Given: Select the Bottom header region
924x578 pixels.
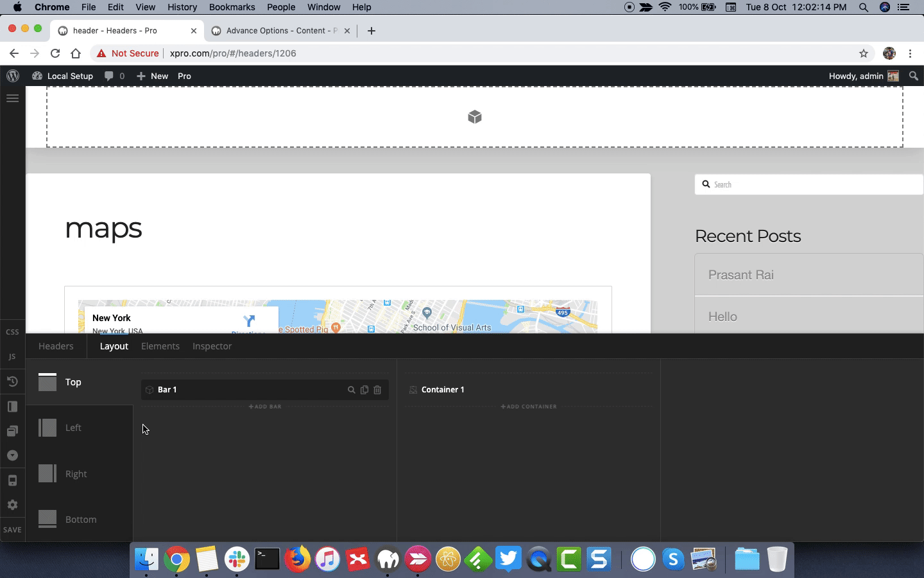Looking at the screenshot, I should click(80, 520).
